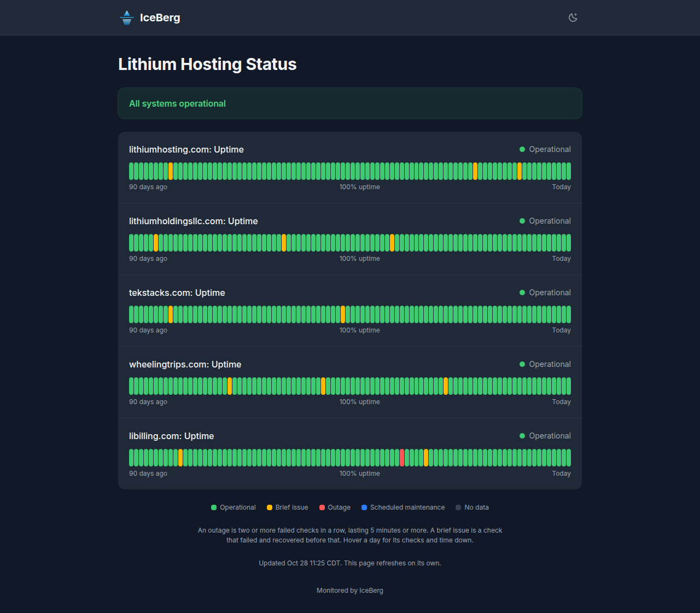Click 90 days ago label under wheelingtrips.com
700x613 pixels.
(x=148, y=402)
